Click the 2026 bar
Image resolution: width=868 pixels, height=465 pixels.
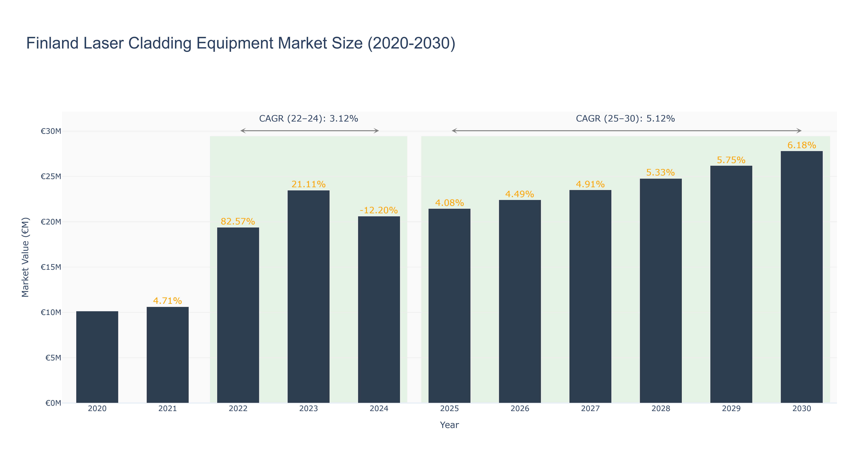[520, 301]
